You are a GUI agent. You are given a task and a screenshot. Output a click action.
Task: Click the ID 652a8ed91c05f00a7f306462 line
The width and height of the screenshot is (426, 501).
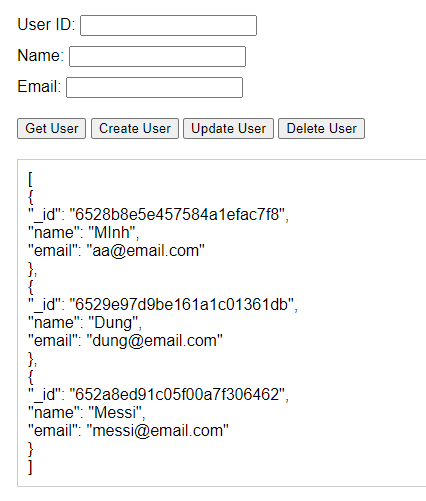[x=158, y=395]
